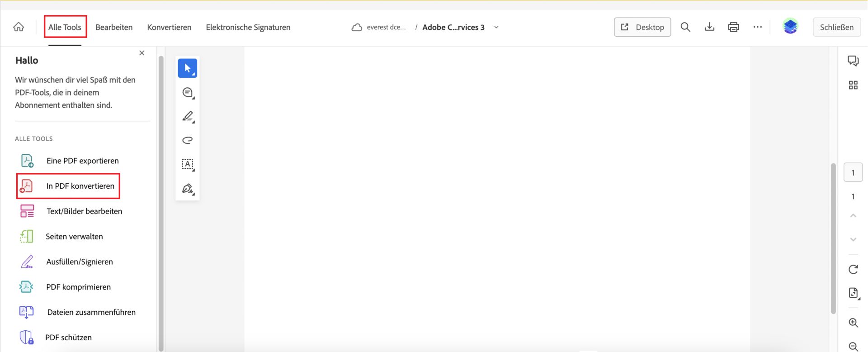Image resolution: width=868 pixels, height=352 pixels.
Task: Print the document via printer icon
Action: pos(733,27)
